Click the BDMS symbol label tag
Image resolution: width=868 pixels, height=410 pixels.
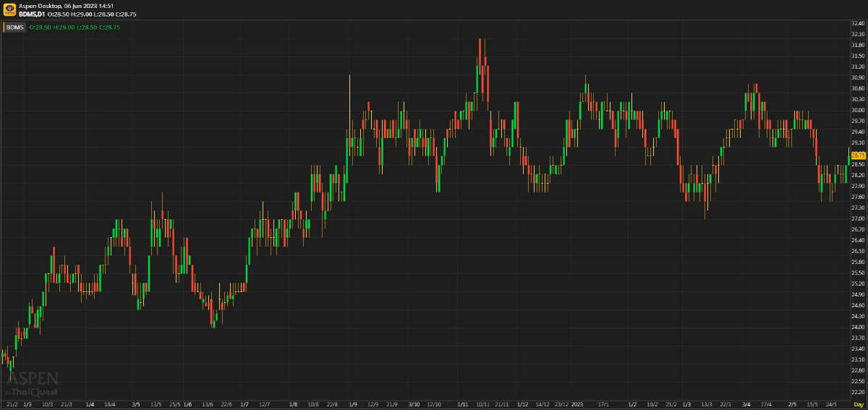pos(15,27)
